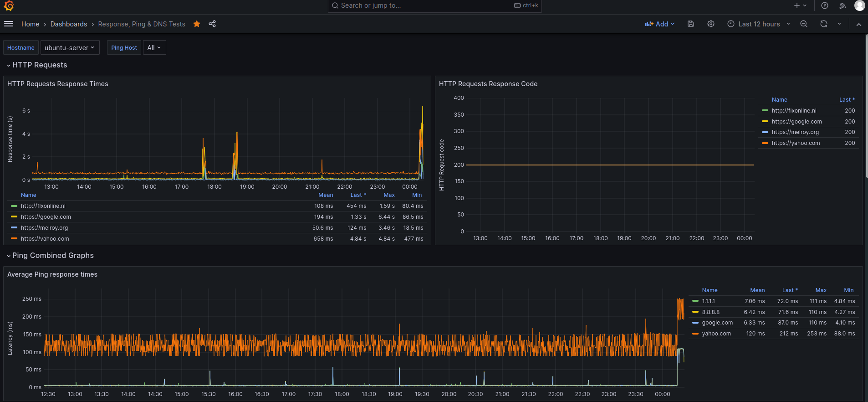Open the Last 12 hours time picker
Image resolution: width=868 pixels, height=402 pixels.
point(759,24)
